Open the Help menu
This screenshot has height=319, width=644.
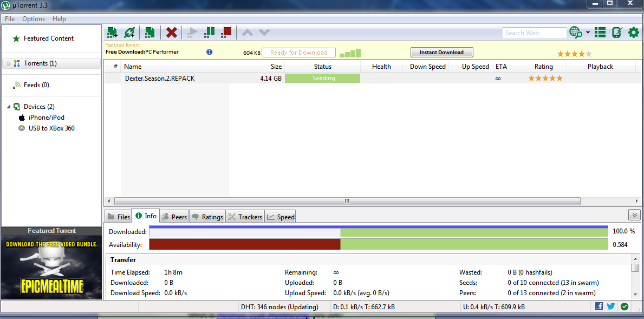(59, 19)
